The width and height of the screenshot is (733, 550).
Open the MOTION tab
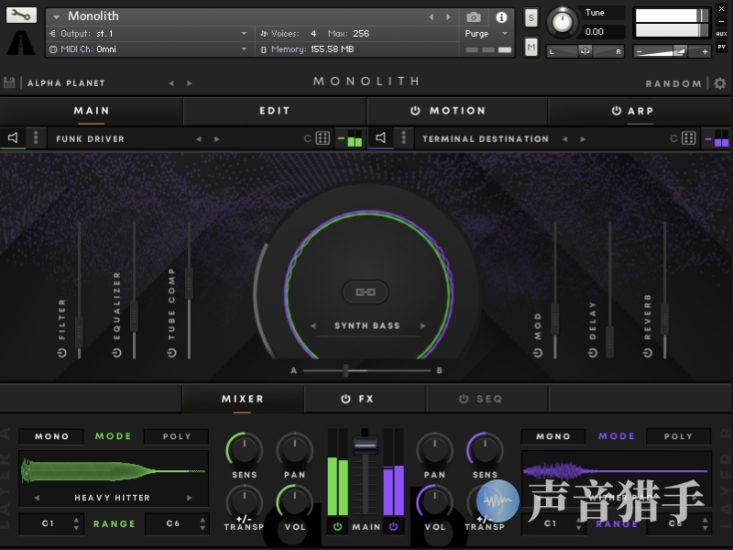tap(457, 111)
